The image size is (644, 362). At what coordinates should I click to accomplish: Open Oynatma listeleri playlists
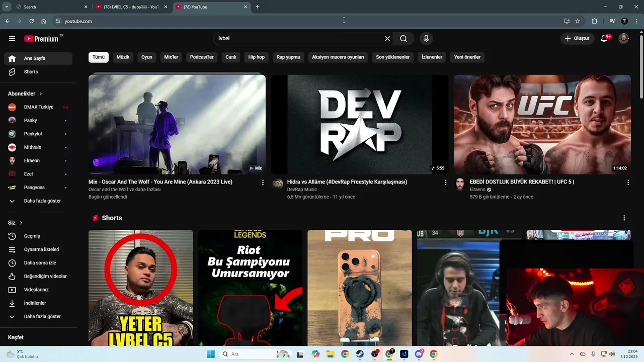[38, 249]
